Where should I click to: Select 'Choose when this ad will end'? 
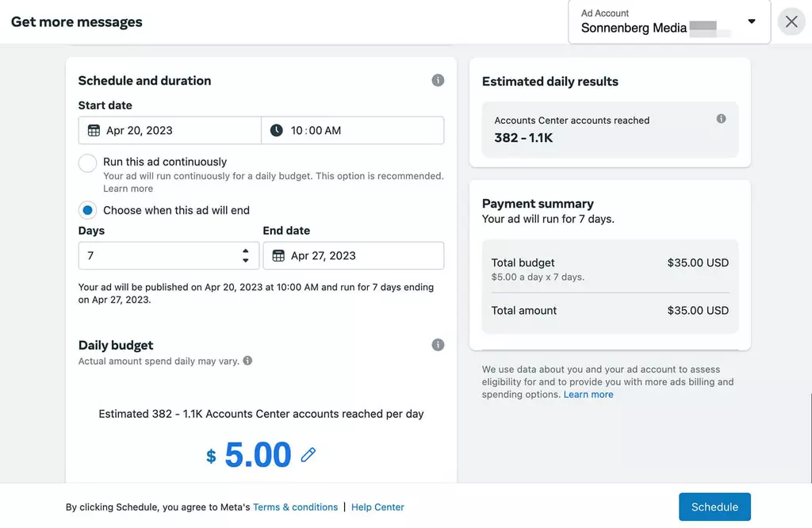coord(88,210)
